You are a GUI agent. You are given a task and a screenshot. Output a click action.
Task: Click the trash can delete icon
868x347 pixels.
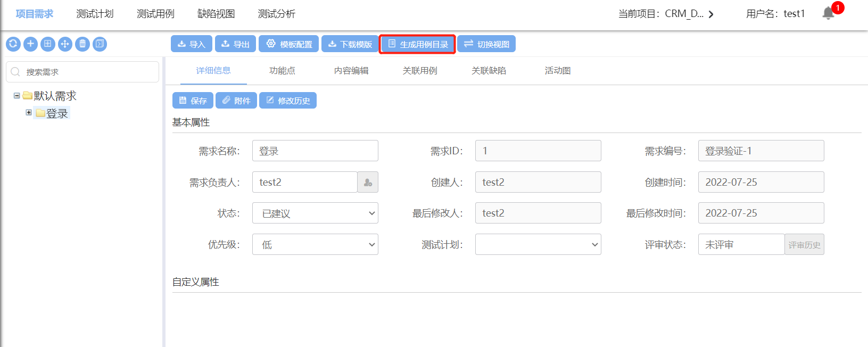(82, 44)
